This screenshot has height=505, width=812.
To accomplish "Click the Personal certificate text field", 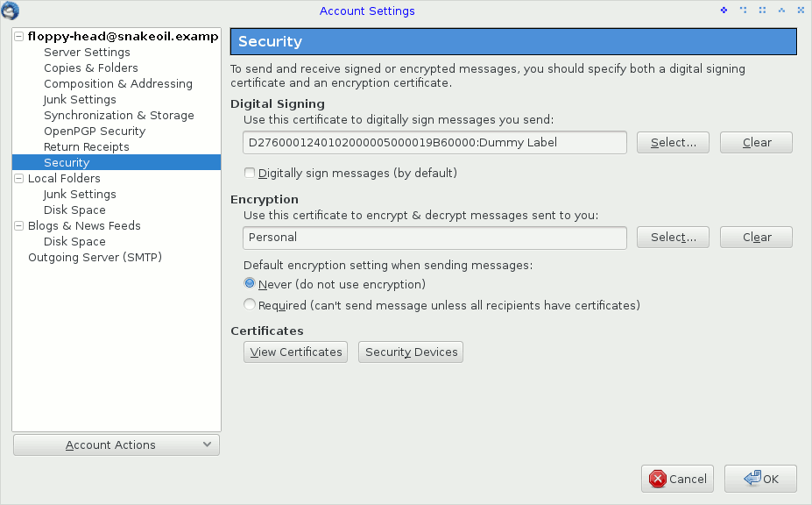I will 434,237.
